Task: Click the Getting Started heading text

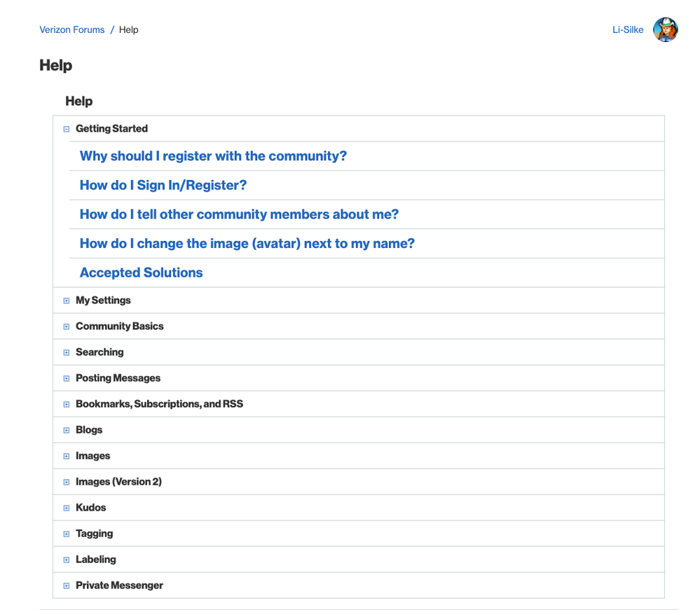Action: pos(111,129)
